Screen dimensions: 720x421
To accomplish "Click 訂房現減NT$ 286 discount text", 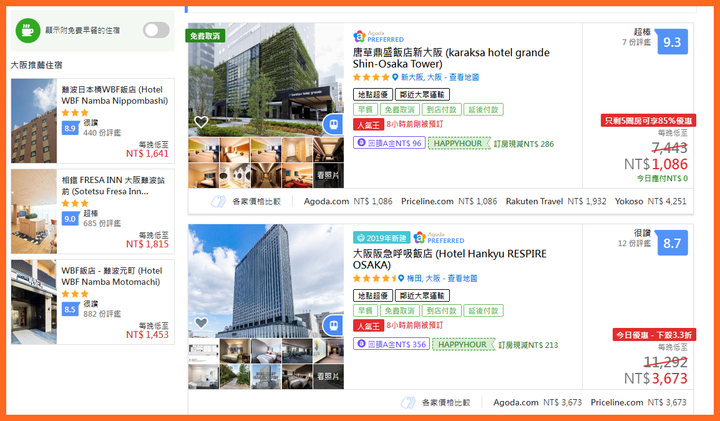I will pos(524,144).
